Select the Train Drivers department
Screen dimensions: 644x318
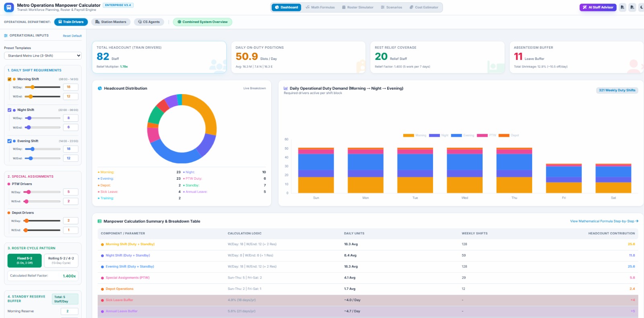coord(71,22)
